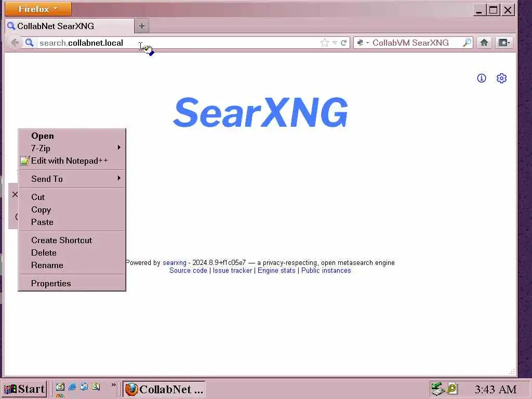Choose Rename in the context menu
The height and width of the screenshot is (399, 532).
click(72, 265)
